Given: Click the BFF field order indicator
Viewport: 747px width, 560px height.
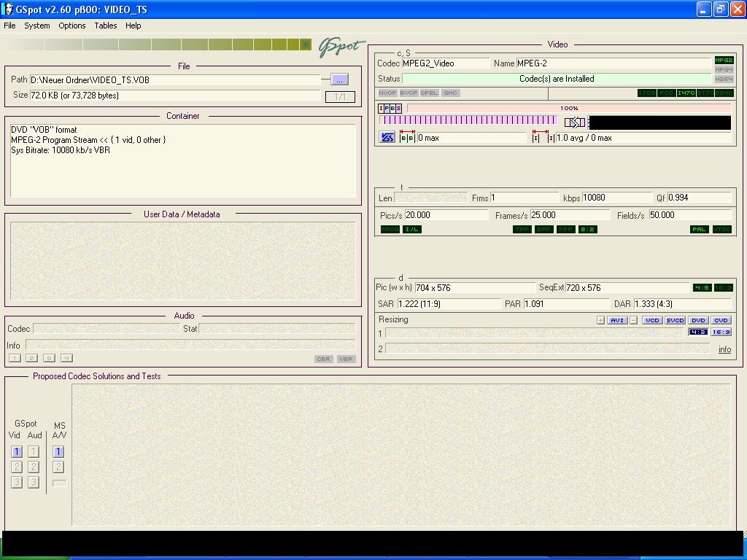Looking at the screenshot, I should pos(543,230).
